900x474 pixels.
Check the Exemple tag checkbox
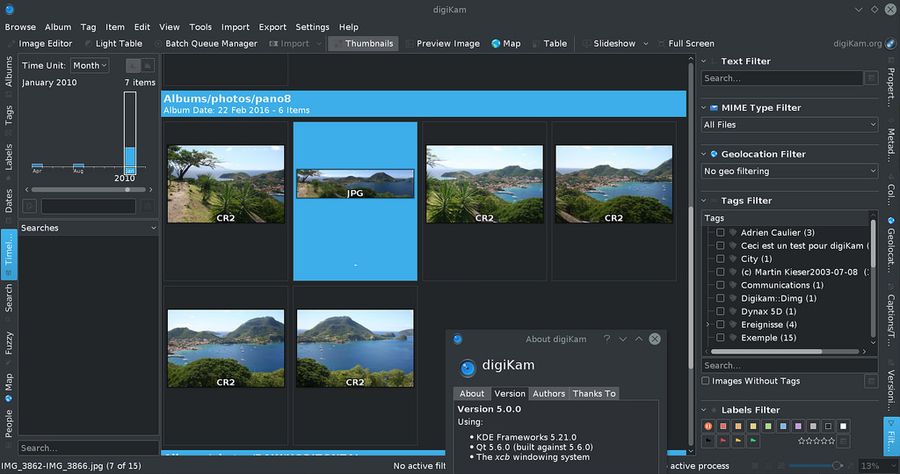point(720,338)
